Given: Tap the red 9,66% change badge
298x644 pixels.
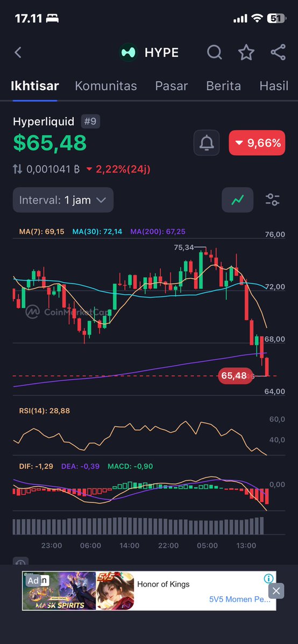Looking at the screenshot, I should point(257,143).
